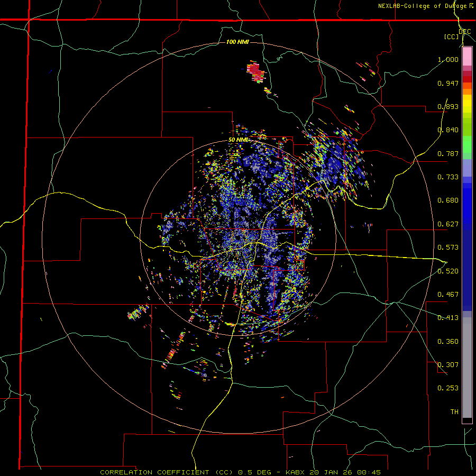Click the red high-CC echo north of radar
Image resolution: width=476 pixels, height=476 pixels.
(x=255, y=71)
